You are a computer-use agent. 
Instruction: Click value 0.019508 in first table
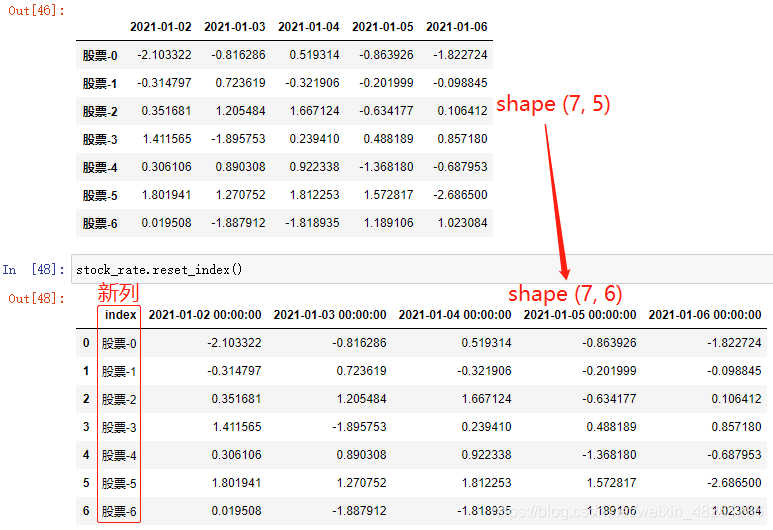[166, 223]
